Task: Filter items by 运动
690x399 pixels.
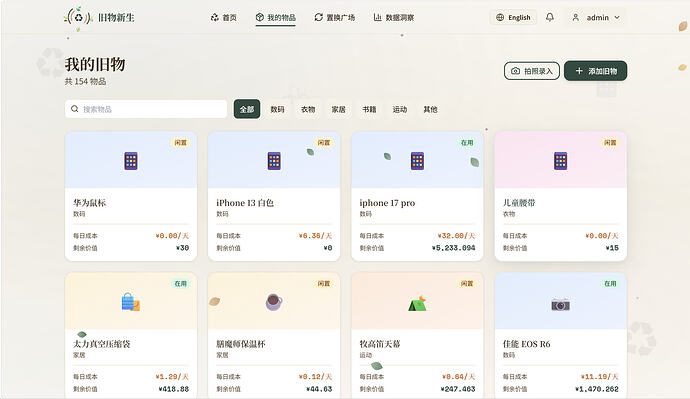Action: (400, 109)
